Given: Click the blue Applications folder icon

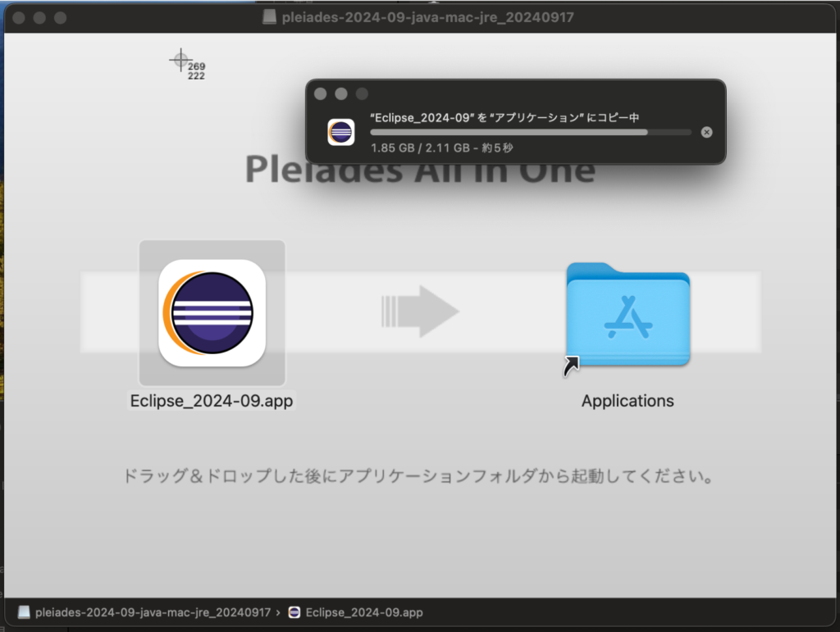Looking at the screenshot, I should [628, 315].
